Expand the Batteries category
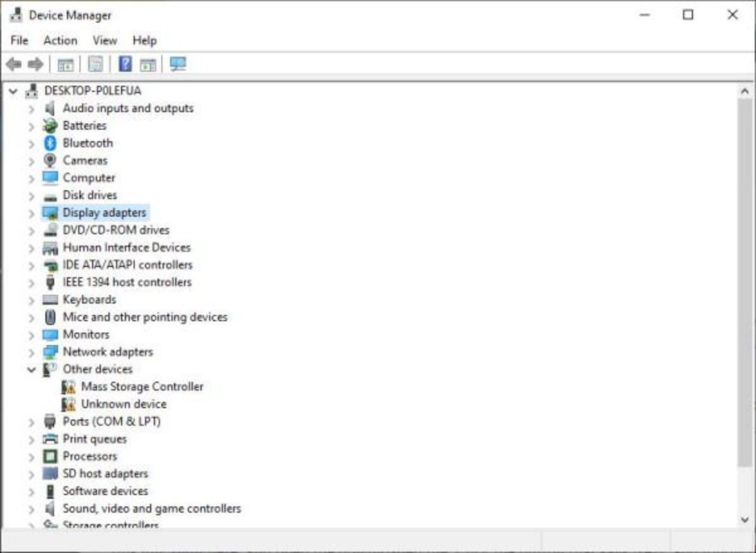 click(x=31, y=126)
